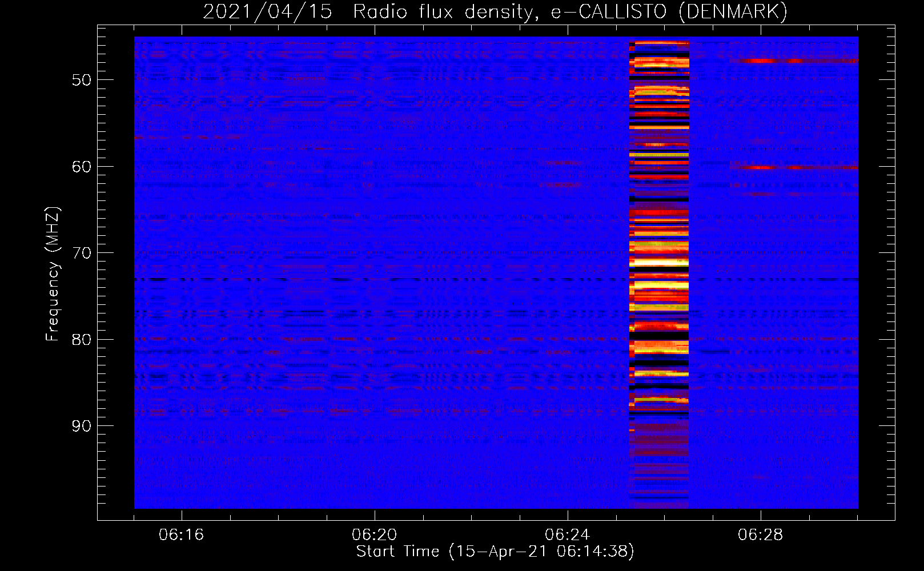Click the 50 MHz frequency tick label

81,80
